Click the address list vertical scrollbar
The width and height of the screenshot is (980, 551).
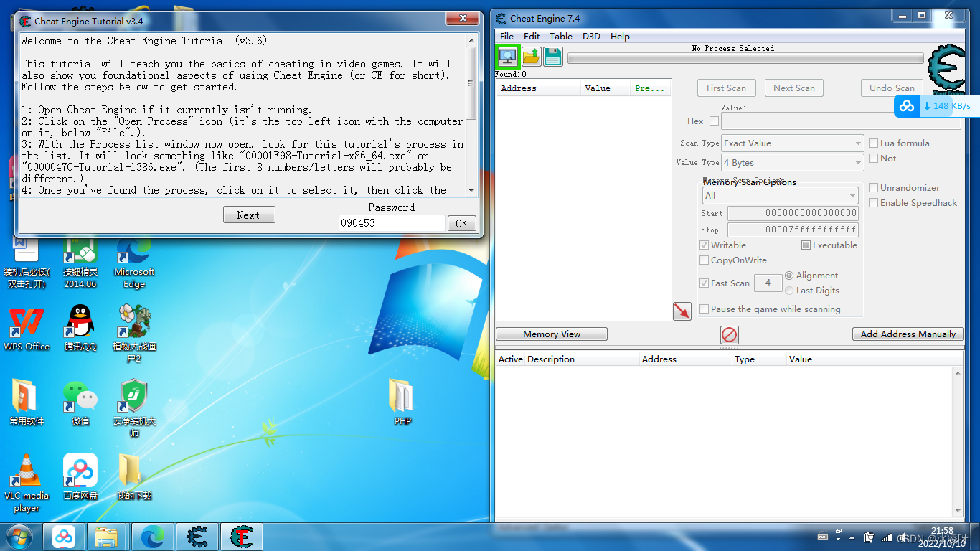[x=958, y=441]
